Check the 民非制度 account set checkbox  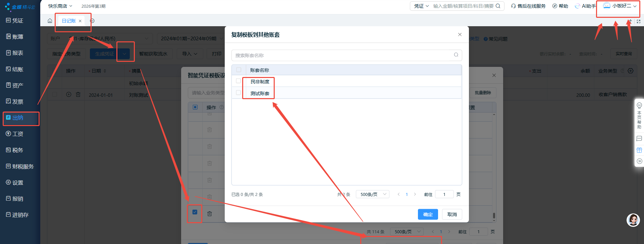point(238,81)
